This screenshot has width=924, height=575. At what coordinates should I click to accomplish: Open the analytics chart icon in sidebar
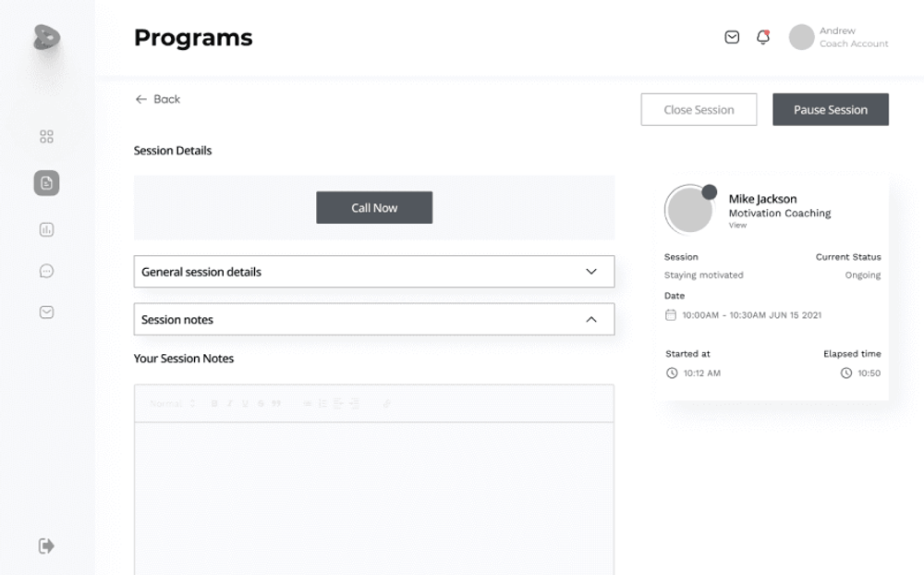(x=46, y=229)
